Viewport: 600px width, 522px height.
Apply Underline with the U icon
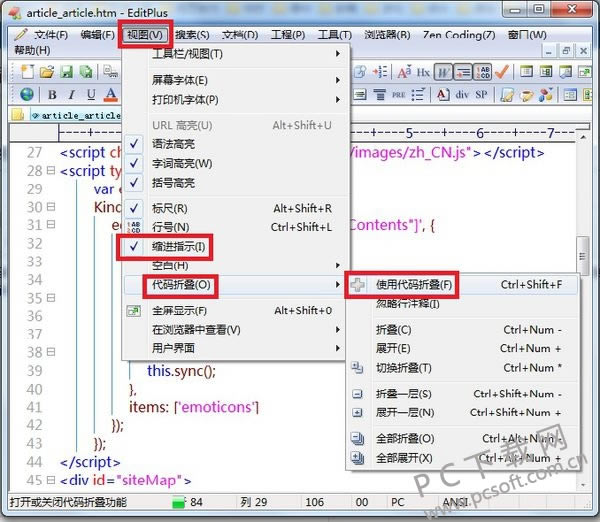(x=91, y=95)
